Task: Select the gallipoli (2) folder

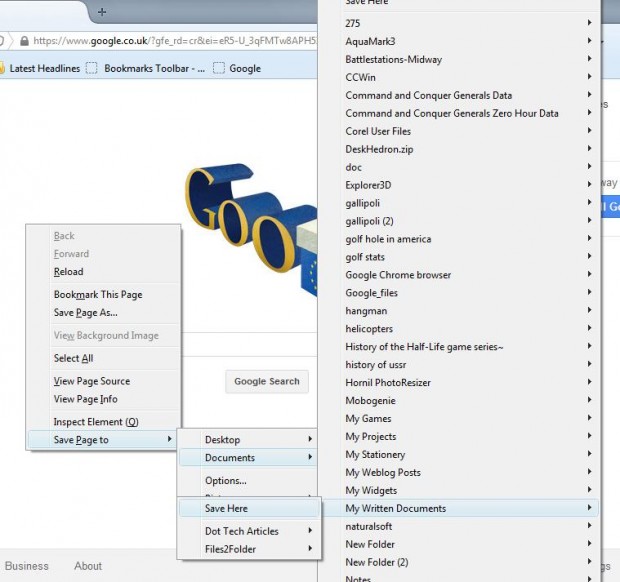Action: point(459,221)
